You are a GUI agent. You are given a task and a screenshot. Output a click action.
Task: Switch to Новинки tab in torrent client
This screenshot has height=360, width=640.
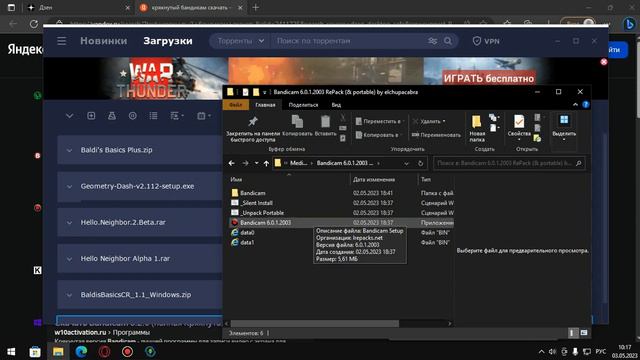[104, 41]
